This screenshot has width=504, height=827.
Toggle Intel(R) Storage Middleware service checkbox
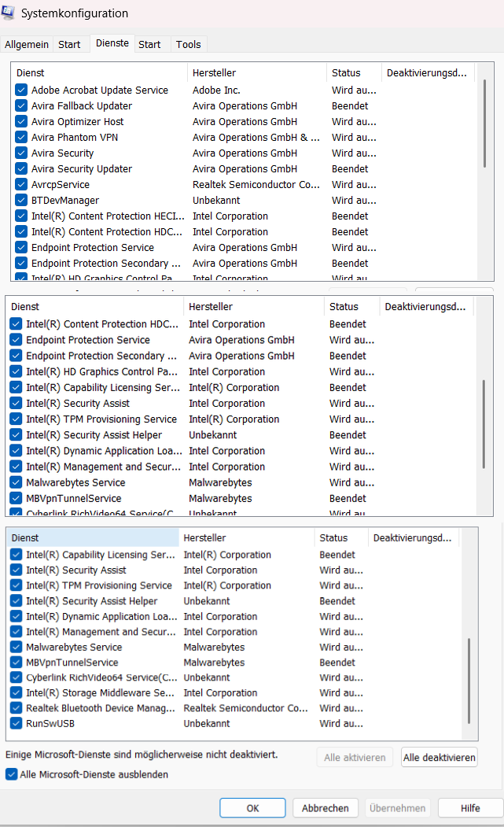(x=17, y=693)
